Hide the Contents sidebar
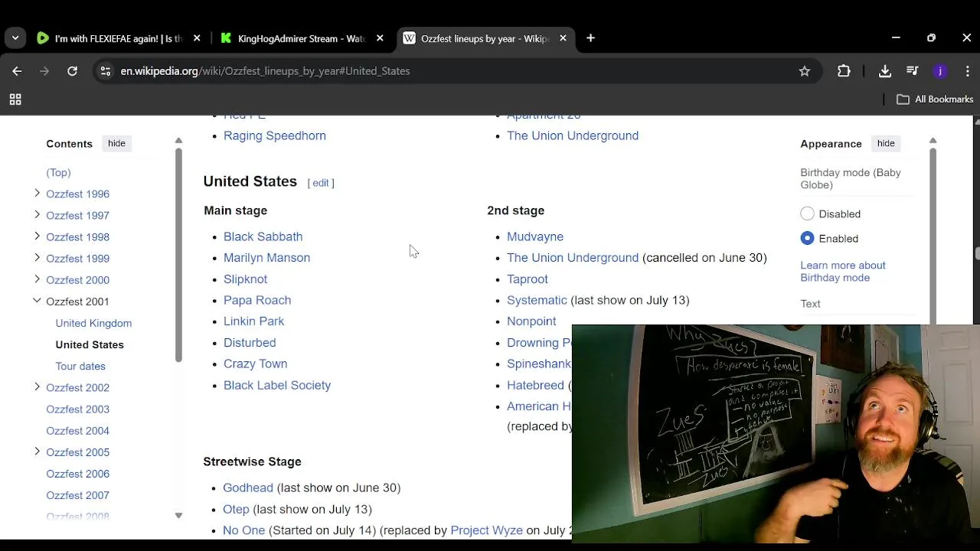 (x=116, y=144)
